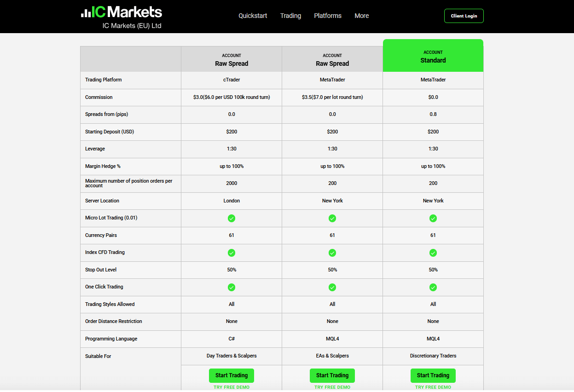Click the '$0.0' commission cell
The width and height of the screenshot is (574, 392).
pyautogui.click(x=433, y=97)
